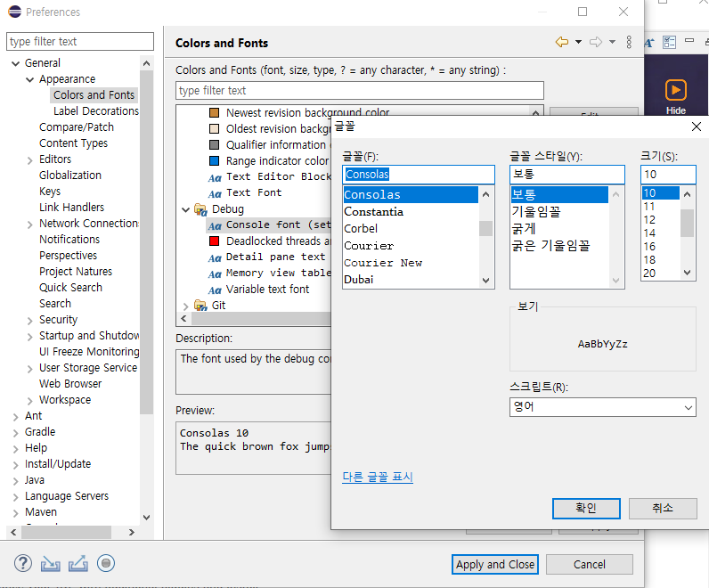Click the Text Editor Block Aa icon
The image size is (709, 588).
click(215, 178)
